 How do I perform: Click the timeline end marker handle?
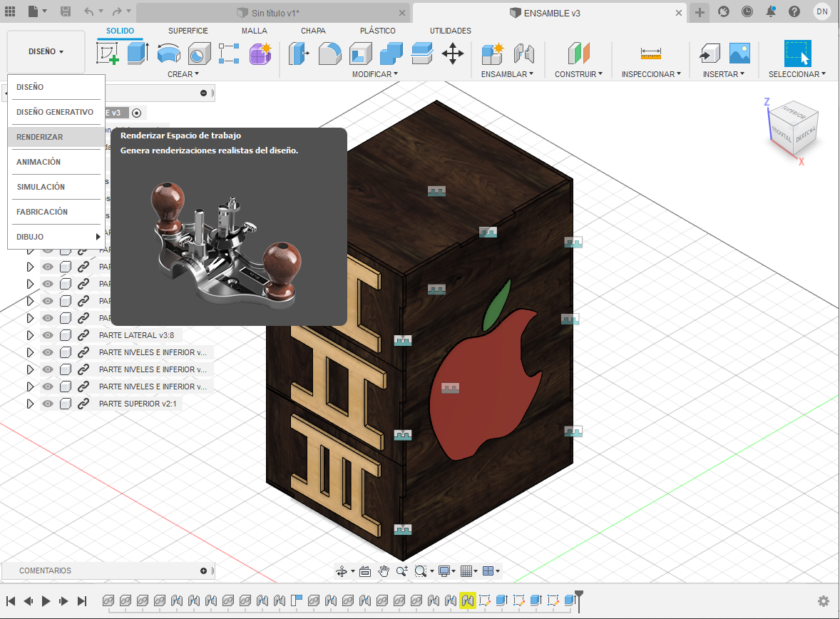click(578, 600)
